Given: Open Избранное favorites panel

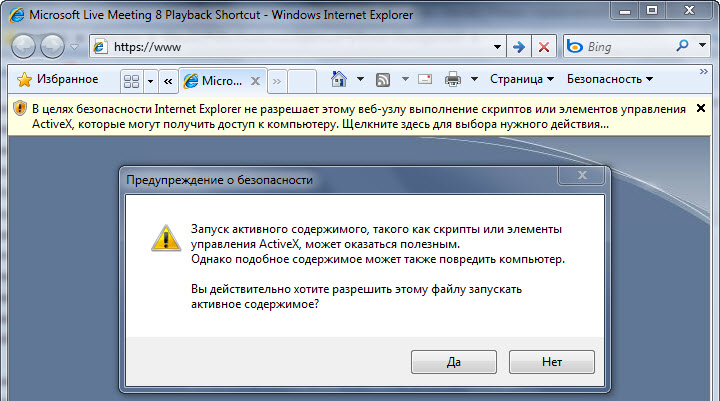Looking at the screenshot, I should [x=56, y=79].
